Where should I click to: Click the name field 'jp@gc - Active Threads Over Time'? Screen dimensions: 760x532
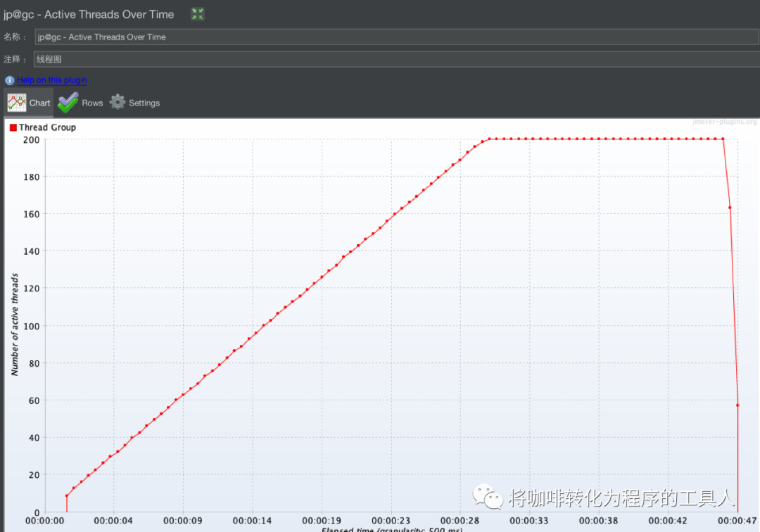pyautogui.click(x=396, y=37)
